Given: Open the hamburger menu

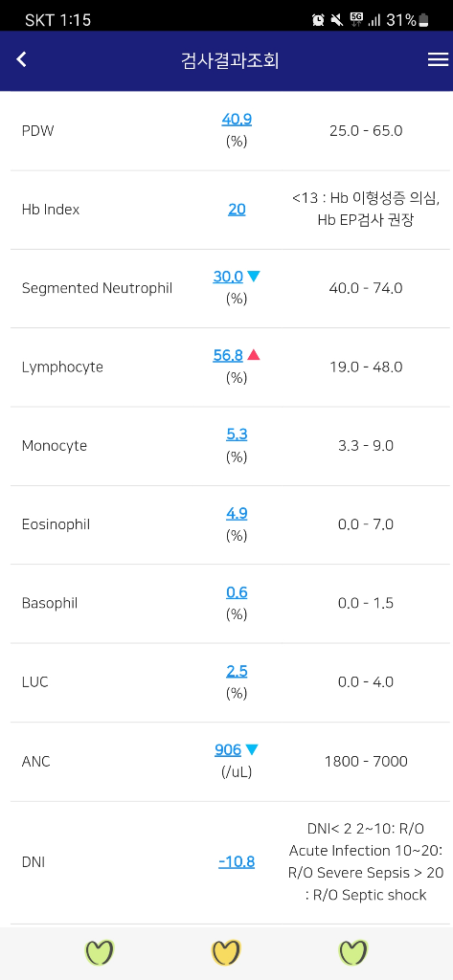Looking at the screenshot, I should click(x=438, y=59).
